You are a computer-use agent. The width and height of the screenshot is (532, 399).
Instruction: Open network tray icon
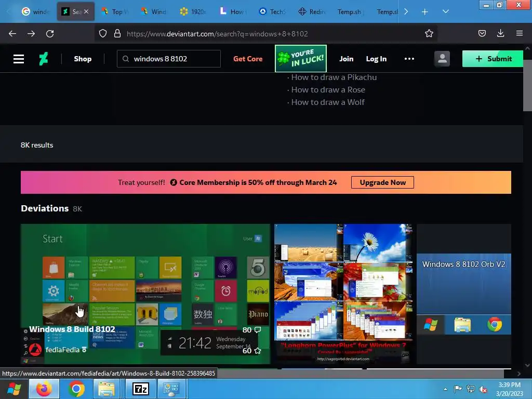(x=470, y=389)
